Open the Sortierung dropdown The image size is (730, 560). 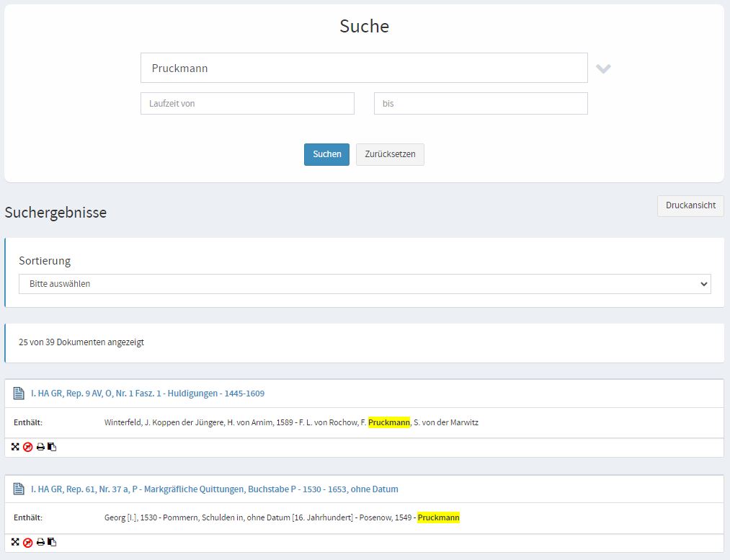pos(364,284)
